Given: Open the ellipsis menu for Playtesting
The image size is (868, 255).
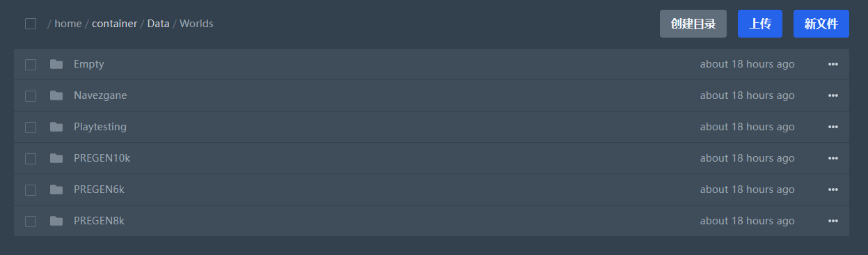Looking at the screenshot, I should pos(833,127).
